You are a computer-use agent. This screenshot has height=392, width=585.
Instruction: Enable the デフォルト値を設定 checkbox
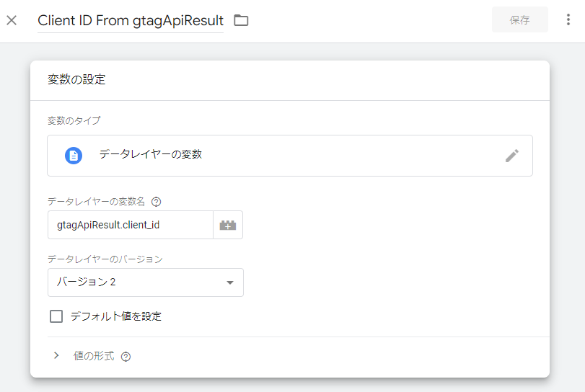point(56,316)
